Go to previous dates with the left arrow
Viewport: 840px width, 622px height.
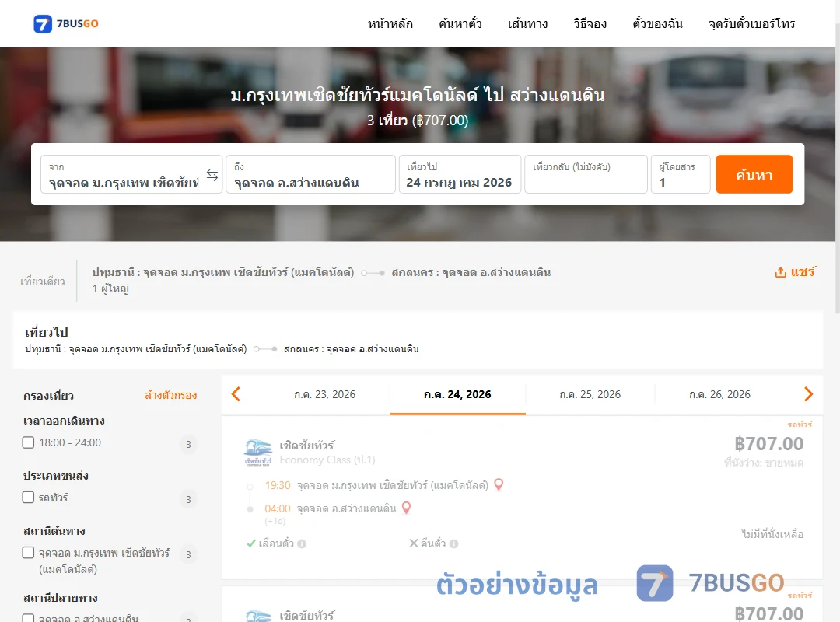click(236, 394)
